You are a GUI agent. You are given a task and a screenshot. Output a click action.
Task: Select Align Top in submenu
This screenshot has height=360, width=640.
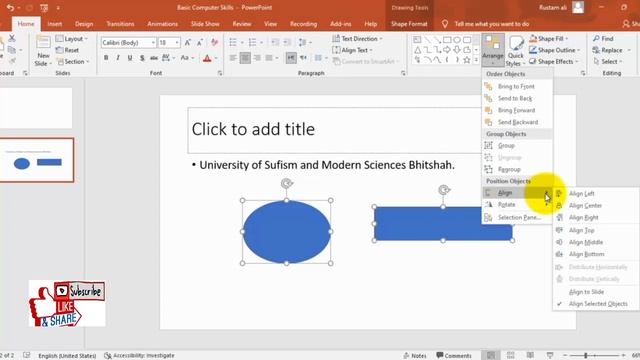596,230
